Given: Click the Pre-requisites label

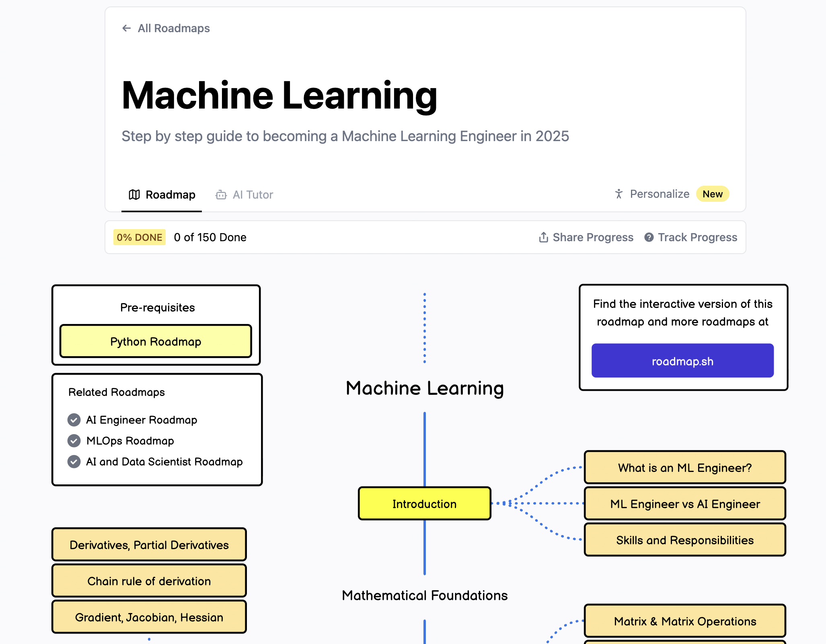Looking at the screenshot, I should 157,308.
